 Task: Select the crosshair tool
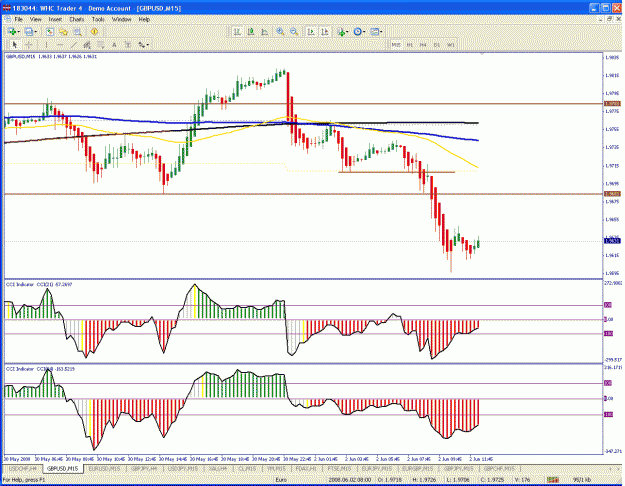29,45
